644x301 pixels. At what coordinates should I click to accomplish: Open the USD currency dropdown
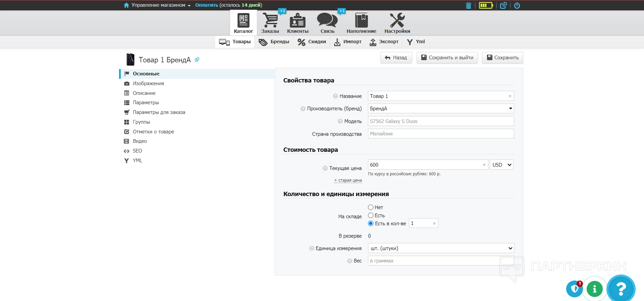coord(501,165)
